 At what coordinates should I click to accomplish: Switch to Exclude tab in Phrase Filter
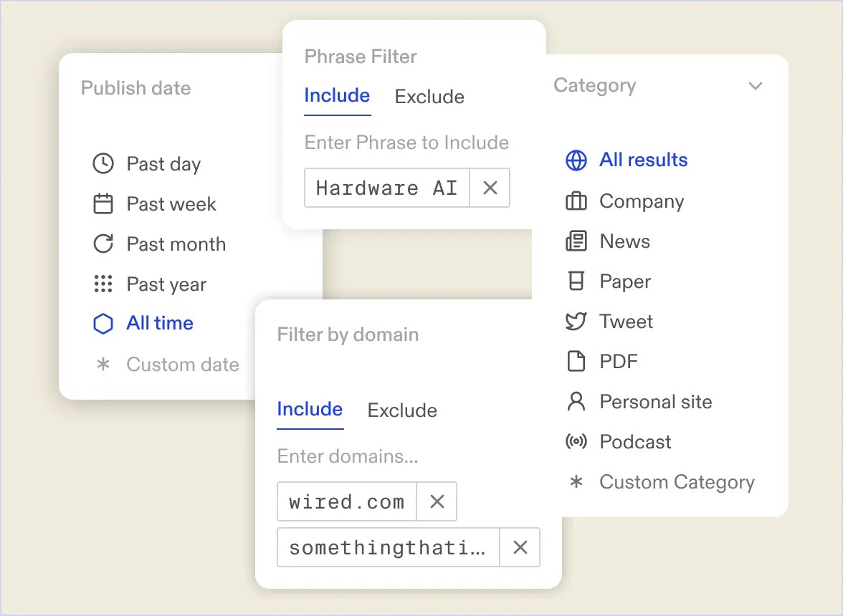[x=429, y=97]
